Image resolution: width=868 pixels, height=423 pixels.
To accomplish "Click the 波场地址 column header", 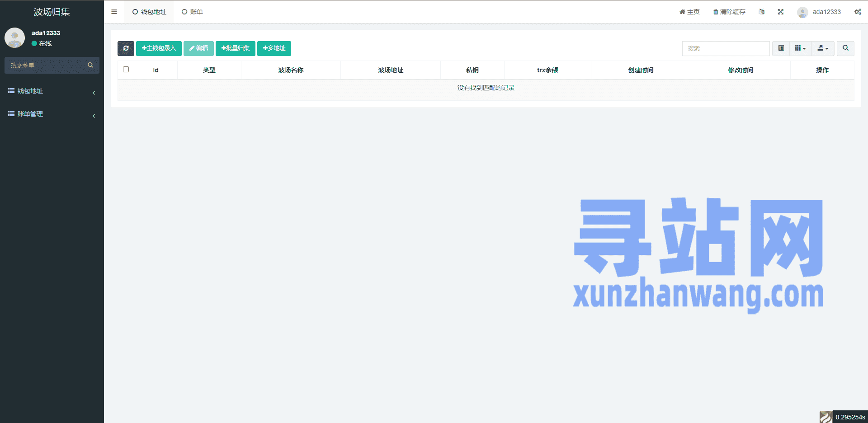I will [391, 70].
